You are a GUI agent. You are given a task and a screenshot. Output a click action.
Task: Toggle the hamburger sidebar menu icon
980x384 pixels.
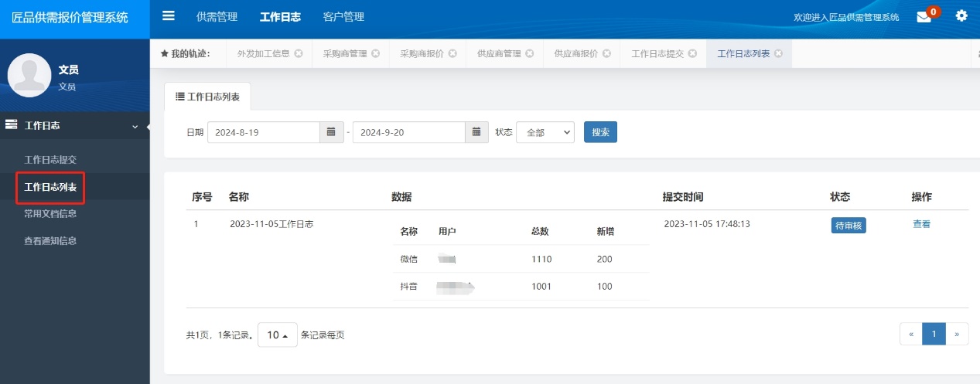[x=168, y=16]
